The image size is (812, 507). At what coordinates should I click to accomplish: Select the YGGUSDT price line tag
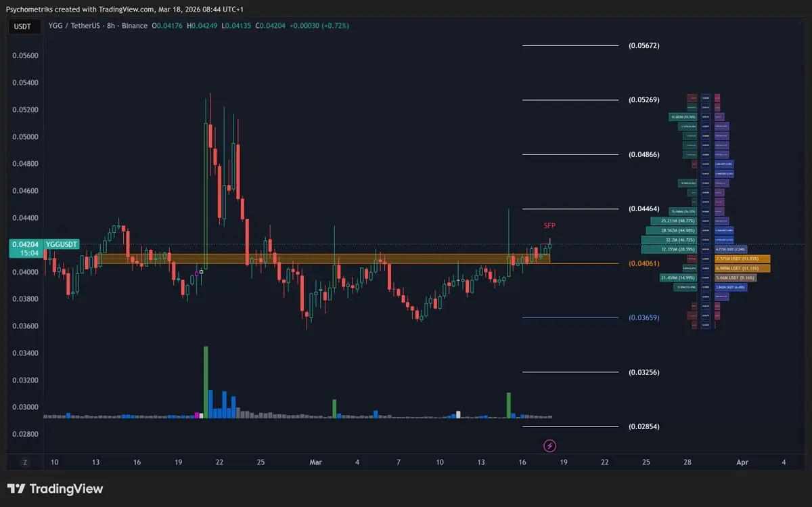click(62, 244)
